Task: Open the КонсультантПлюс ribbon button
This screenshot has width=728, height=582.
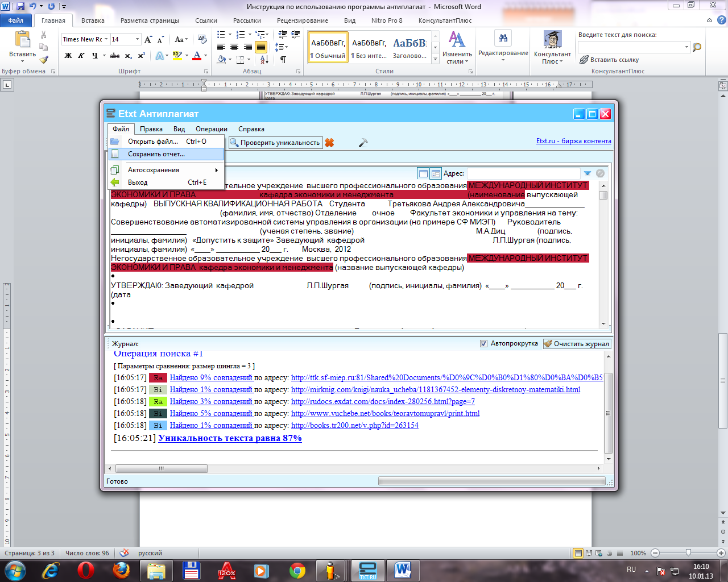Action: pyautogui.click(x=552, y=47)
